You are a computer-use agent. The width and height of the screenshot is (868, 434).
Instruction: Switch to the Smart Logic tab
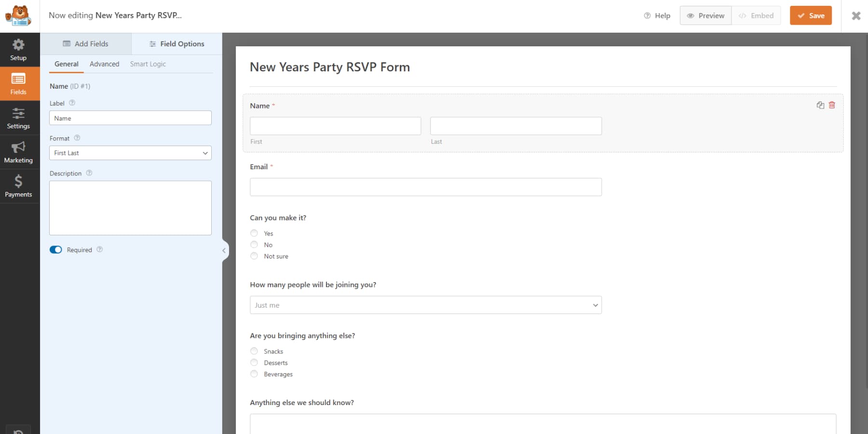click(x=148, y=64)
